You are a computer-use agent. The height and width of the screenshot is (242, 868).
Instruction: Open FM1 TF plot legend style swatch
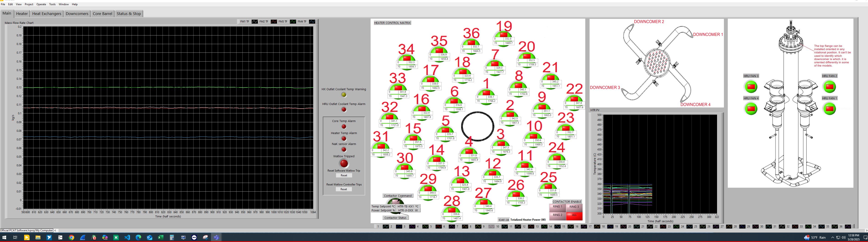point(255,22)
